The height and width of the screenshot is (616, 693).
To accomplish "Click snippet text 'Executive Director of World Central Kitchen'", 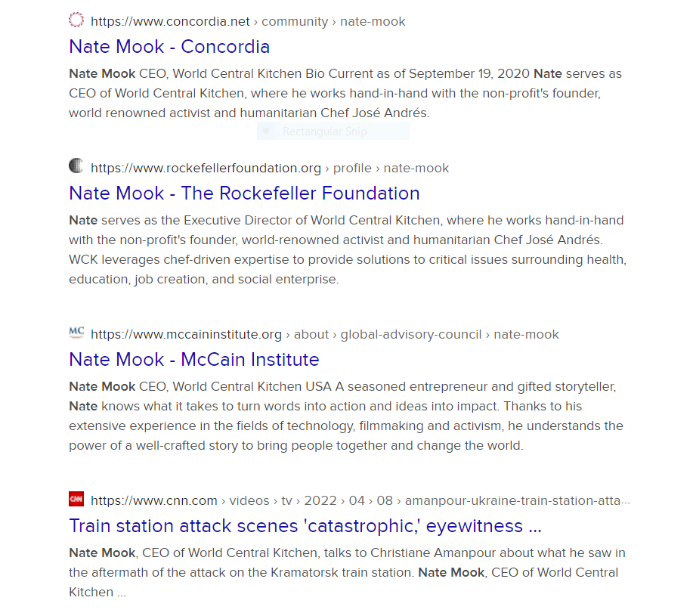I will click(312, 220).
